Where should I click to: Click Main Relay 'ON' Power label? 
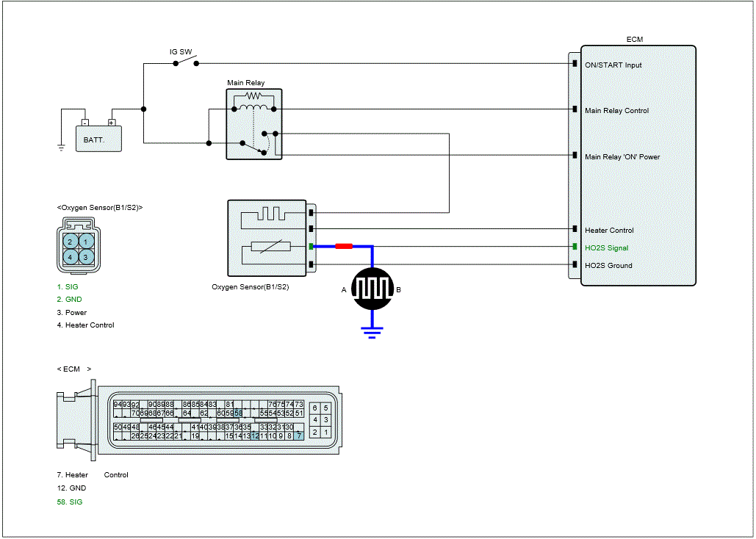point(622,157)
